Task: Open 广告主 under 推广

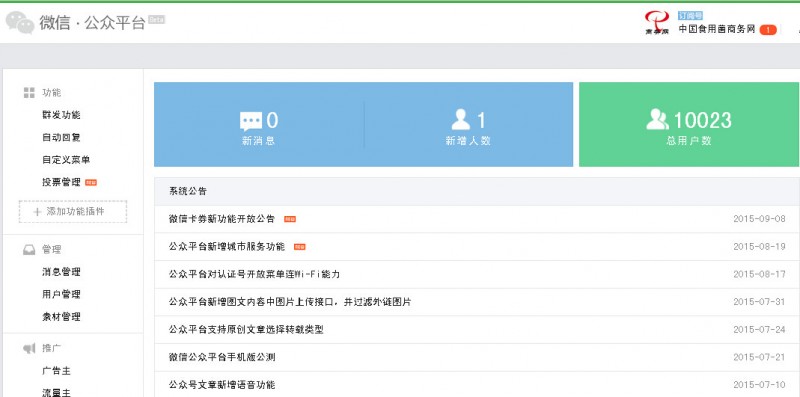Action: [56, 371]
